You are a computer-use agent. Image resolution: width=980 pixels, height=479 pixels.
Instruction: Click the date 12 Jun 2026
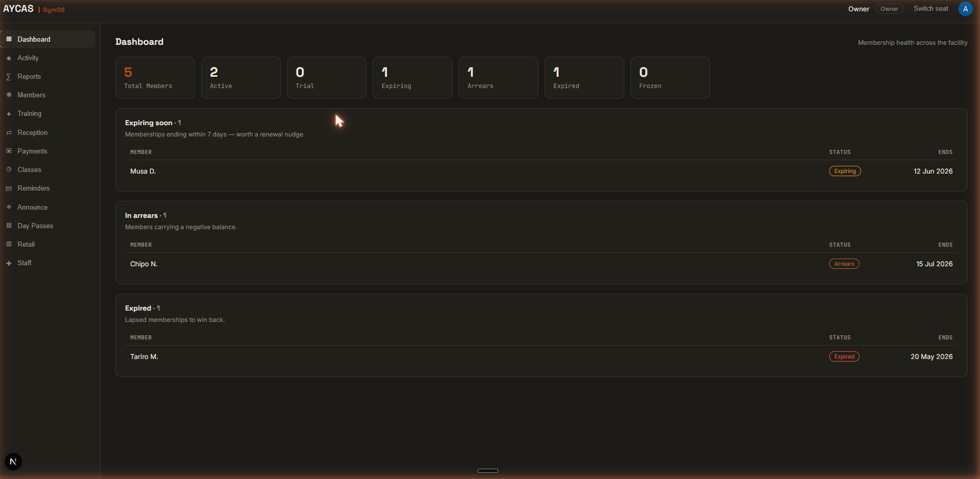click(x=933, y=171)
